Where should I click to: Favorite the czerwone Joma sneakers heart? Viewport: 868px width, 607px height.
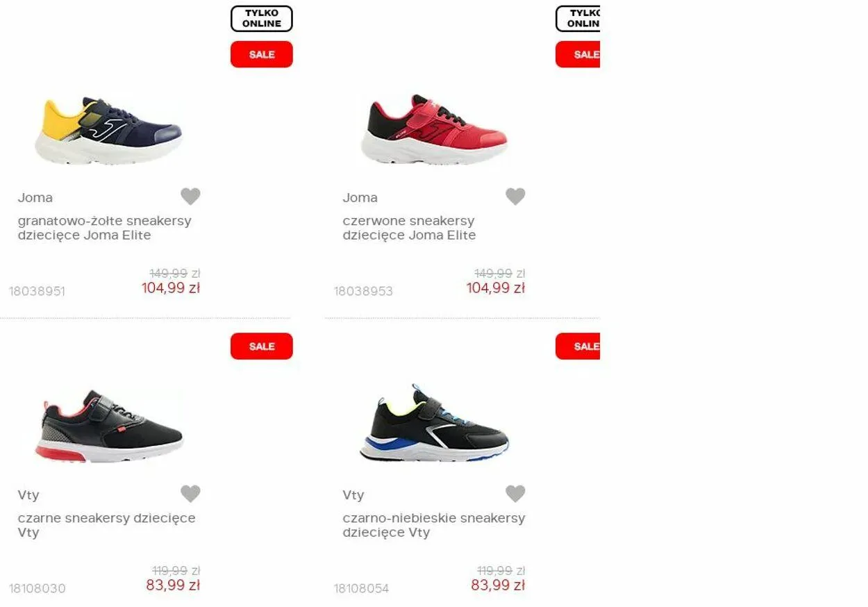515,197
